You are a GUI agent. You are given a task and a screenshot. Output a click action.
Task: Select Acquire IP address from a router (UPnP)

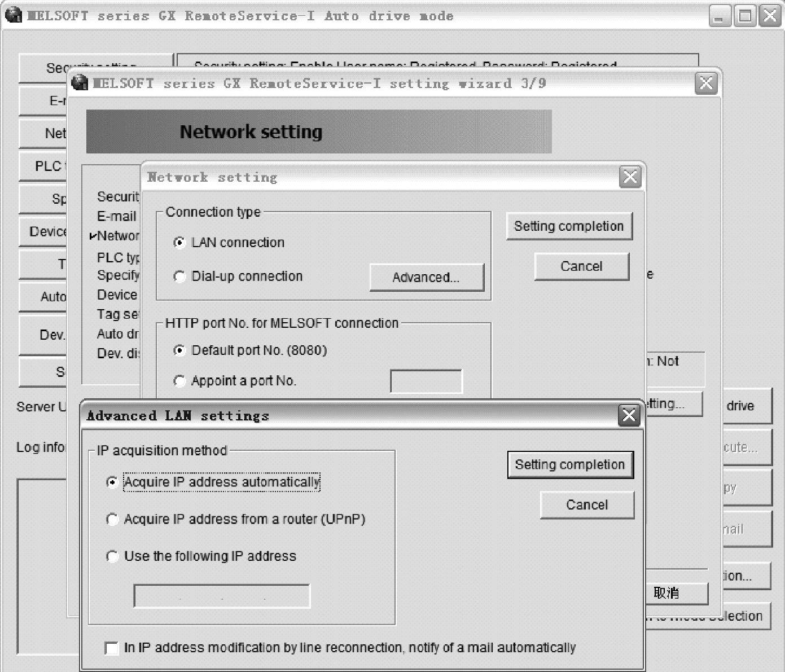click(112, 519)
